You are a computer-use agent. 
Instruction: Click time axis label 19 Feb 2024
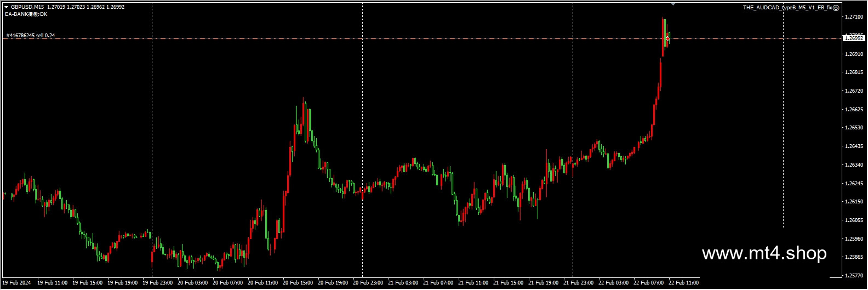tap(16, 283)
